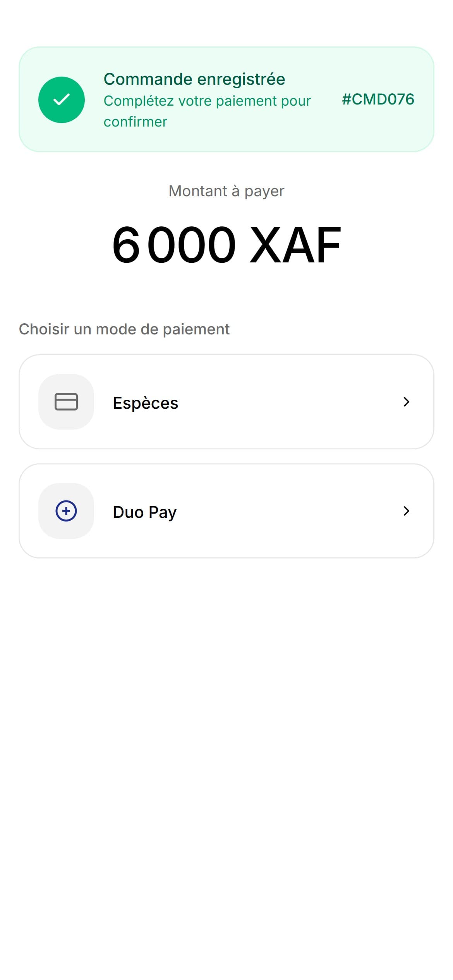Image resolution: width=453 pixels, height=980 pixels.
Task: Click the circled plus icon beside Duo Pay
Action: pos(66,511)
